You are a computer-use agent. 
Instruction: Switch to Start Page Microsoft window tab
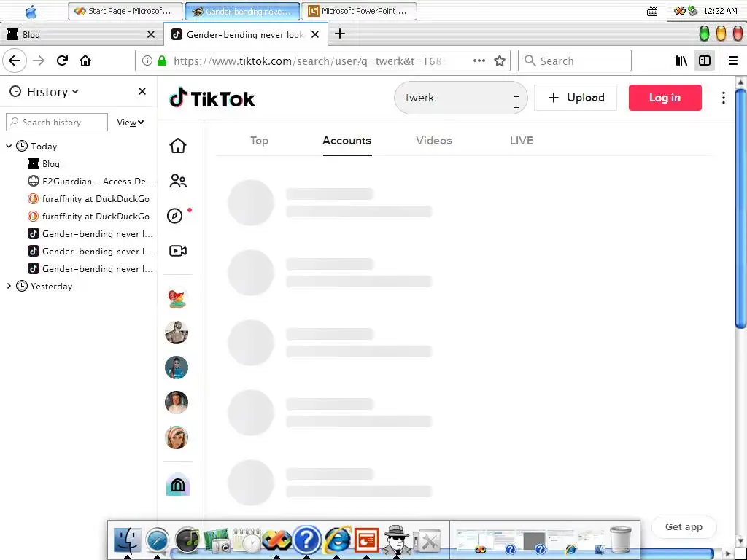point(125,11)
